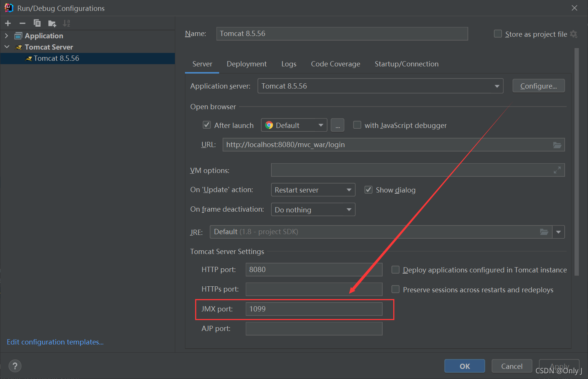Open the help question mark button
The width and height of the screenshot is (588, 379).
point(15,366)
